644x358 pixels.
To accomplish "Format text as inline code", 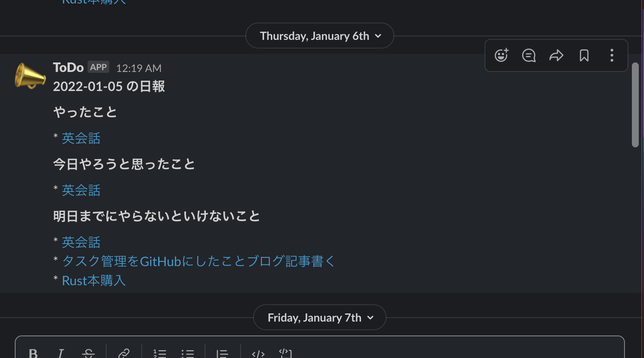I will click(x=257, y=353).
